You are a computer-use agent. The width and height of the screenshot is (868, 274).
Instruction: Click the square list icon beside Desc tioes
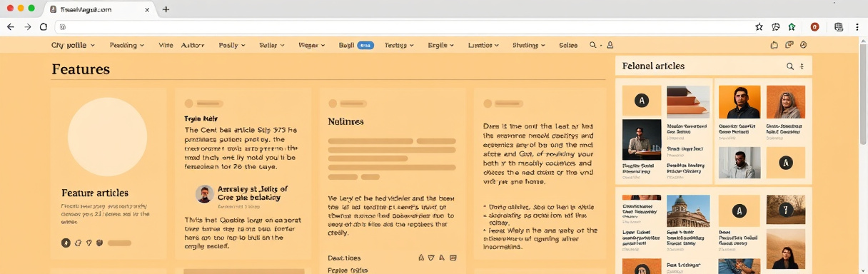pyautogui.click(x=453, y=258)
